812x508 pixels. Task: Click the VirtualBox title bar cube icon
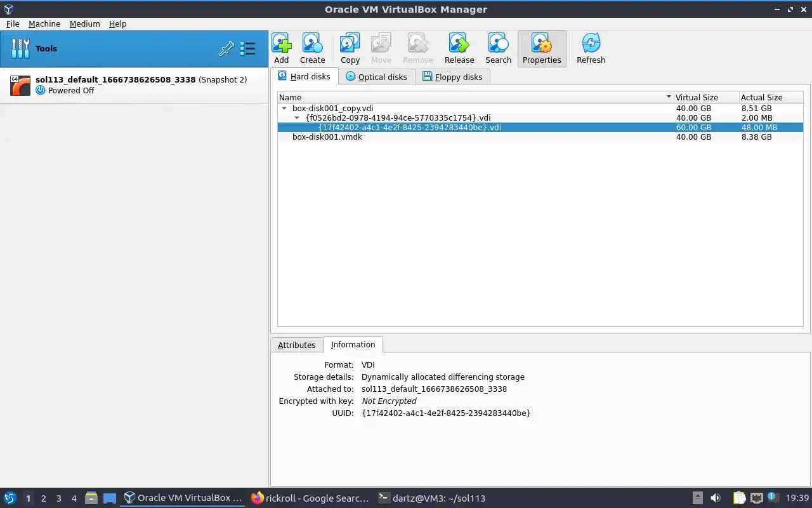[8, 9]
